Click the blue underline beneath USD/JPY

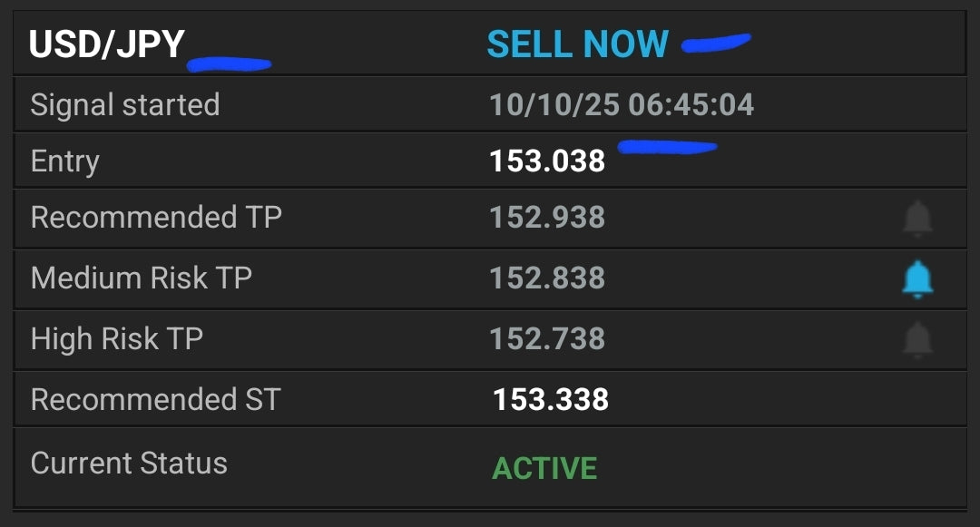click(x=229, y=64)
